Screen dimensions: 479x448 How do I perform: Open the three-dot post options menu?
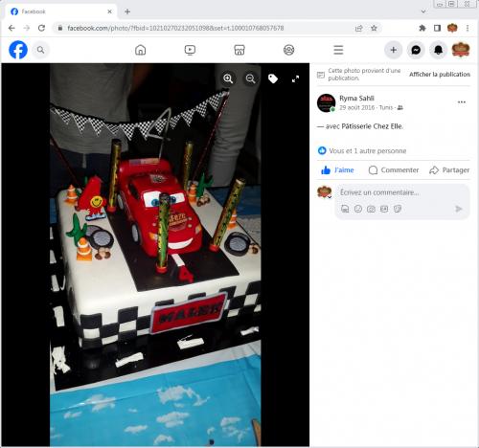tap(462, 102)
